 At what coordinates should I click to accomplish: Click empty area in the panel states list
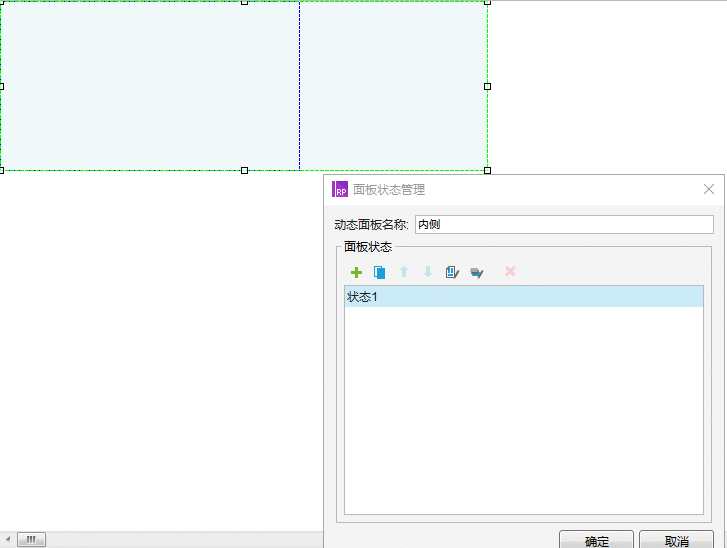[x=524, y=410]
